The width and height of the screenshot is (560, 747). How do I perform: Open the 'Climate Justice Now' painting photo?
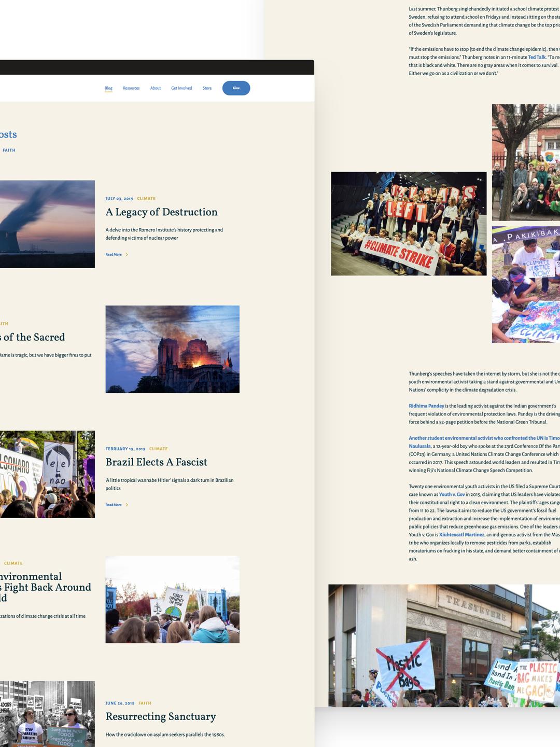(526, 284)
